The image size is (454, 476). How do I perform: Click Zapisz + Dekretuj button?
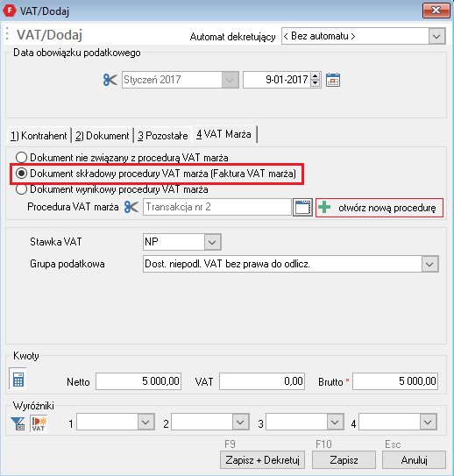pyautogui.click(x=263, y=460)
